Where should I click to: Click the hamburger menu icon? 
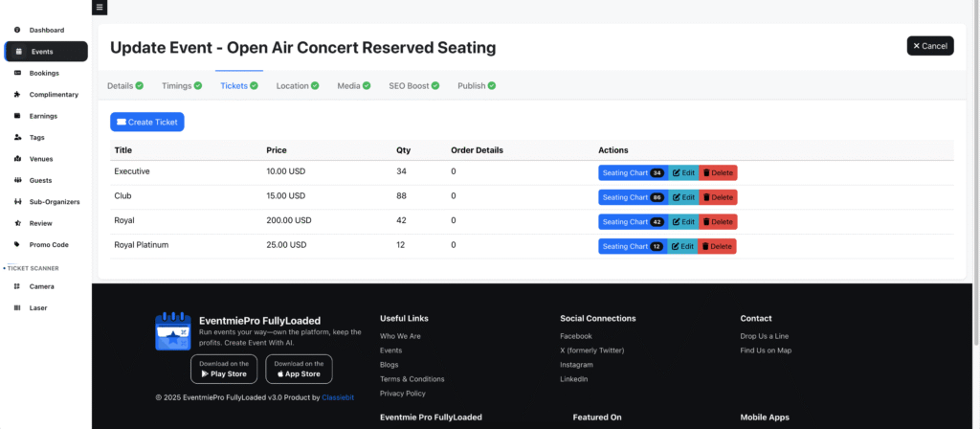pyautogui.click(x=100, y=8)
